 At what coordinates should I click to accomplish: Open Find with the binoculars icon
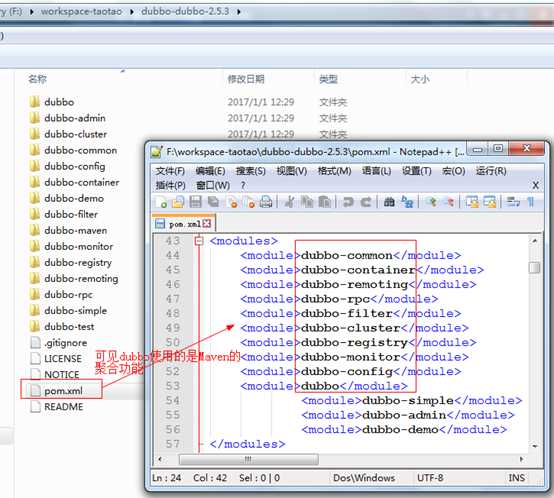(389, 202)
